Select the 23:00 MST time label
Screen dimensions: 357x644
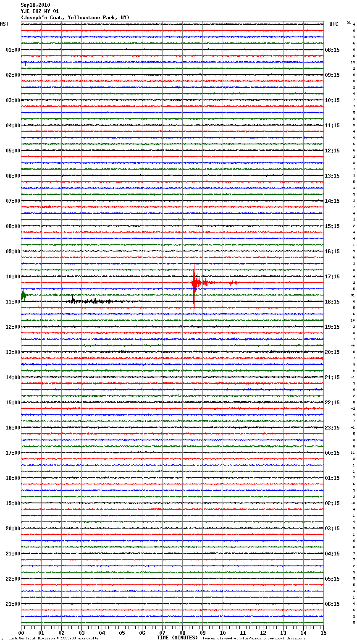[13, 604]
